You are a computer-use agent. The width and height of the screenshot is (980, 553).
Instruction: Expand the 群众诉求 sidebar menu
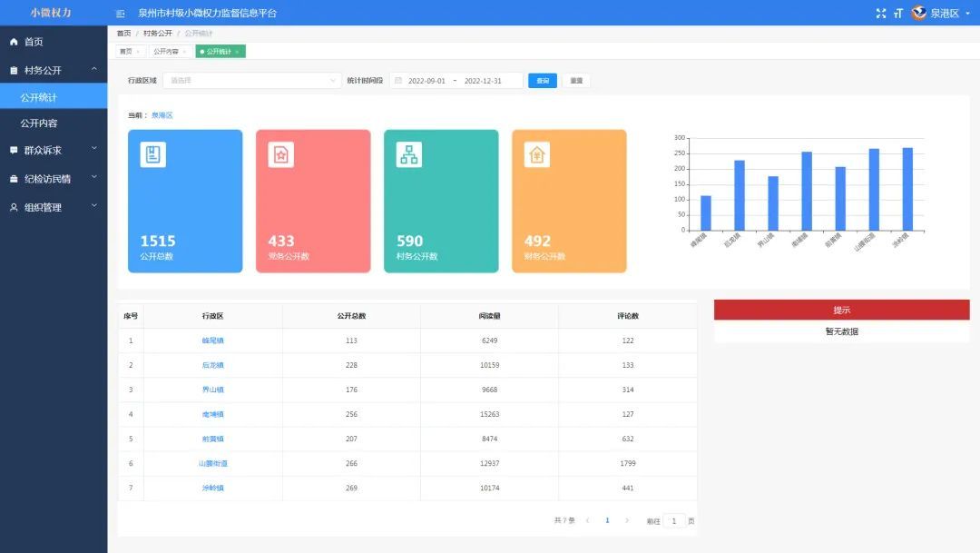pyautogui.click(x=54, y=150)
